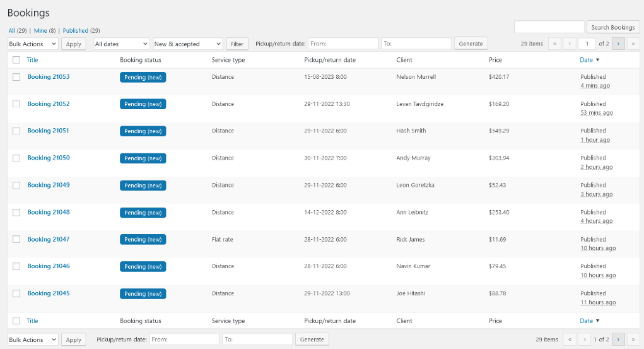Click price $549.29

click(x=499, y=131)
